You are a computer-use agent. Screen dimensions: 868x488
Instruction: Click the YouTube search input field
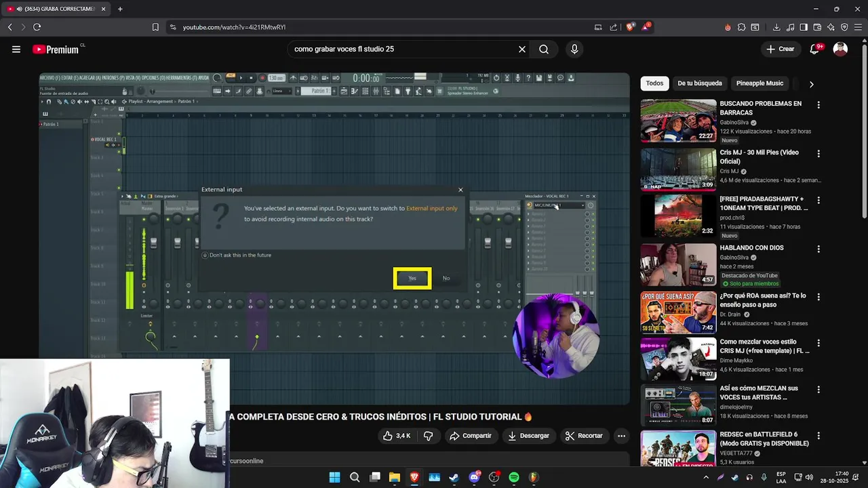(x=403, y=49)
